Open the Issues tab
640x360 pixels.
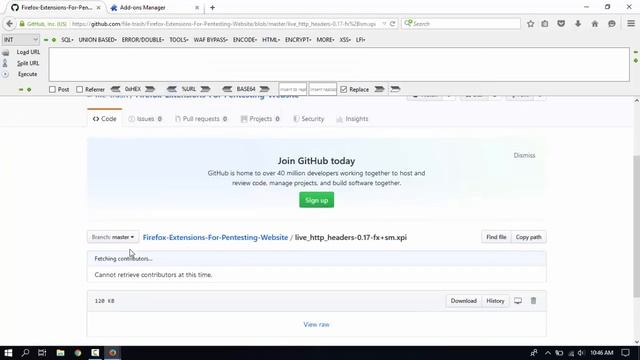click(x=145, y=119)
